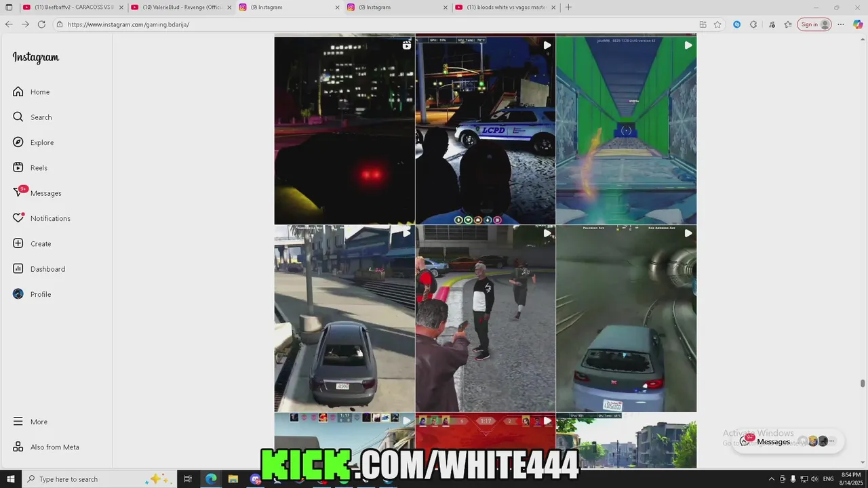The width and height of the screenshot is (868, 488).
Task: Click Microsoft Edge taskbar icon
Action: pos(211,479)
